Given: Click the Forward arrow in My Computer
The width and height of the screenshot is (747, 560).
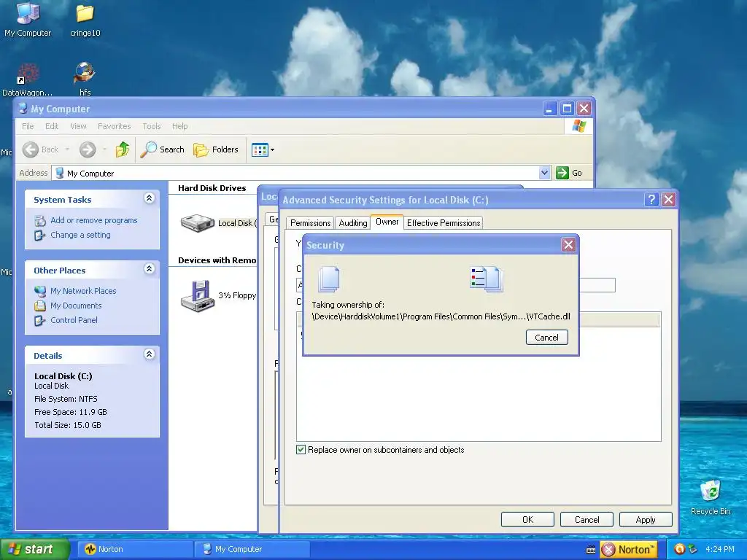Looking at the screenshot, I should [88, 149].
